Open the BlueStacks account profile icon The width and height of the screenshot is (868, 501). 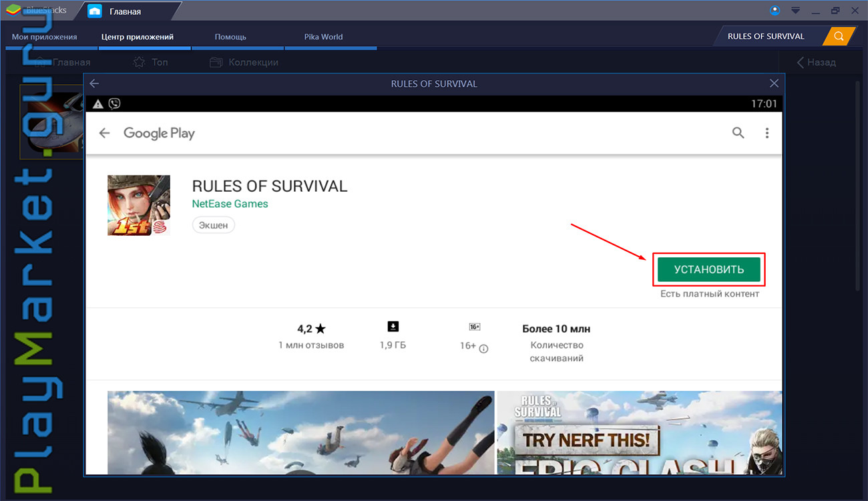click(775, 10)
